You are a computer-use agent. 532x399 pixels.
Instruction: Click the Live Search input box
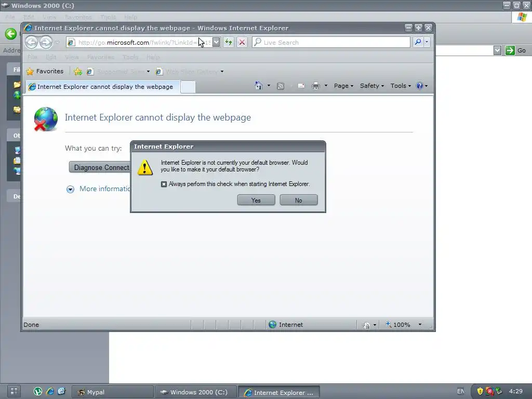pyautogui.click(x=331, y=42)
